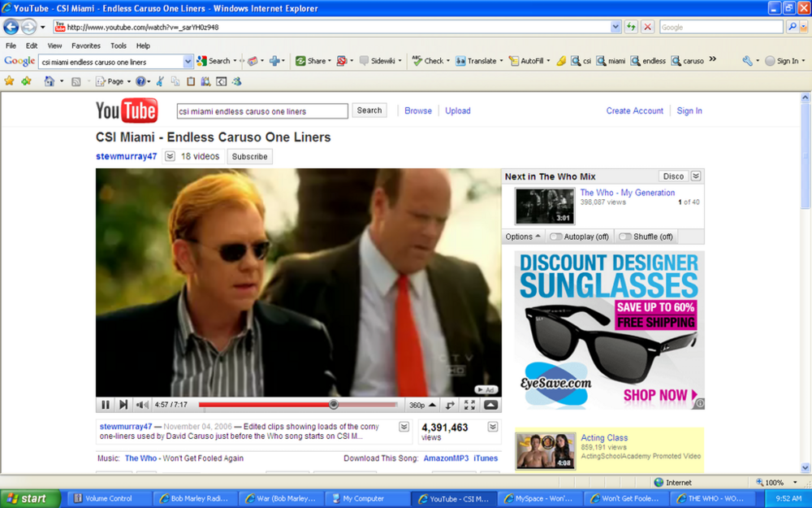This screenshot has width=812, height=508.
Task: Open the 360p video quality menu
Action: [421, 405]
